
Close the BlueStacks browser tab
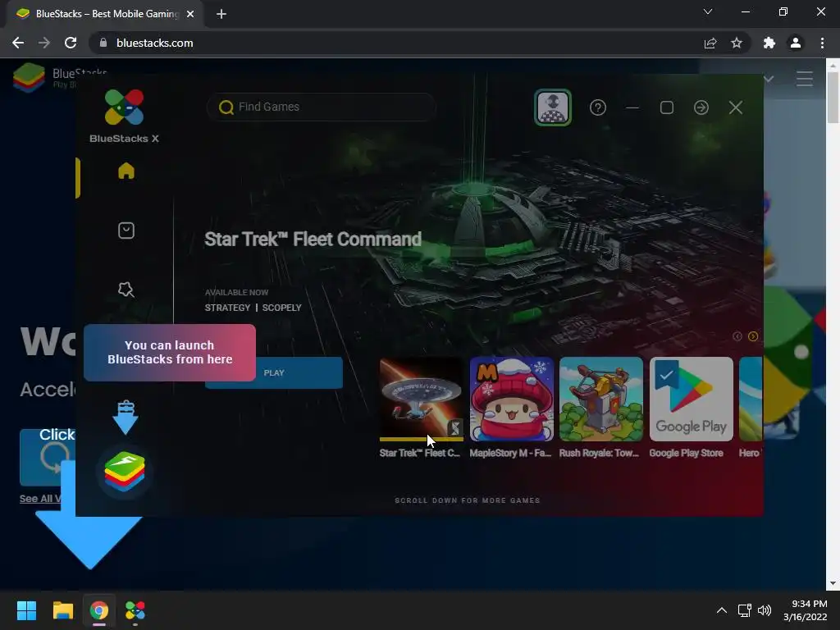click(x=190, y=14)
